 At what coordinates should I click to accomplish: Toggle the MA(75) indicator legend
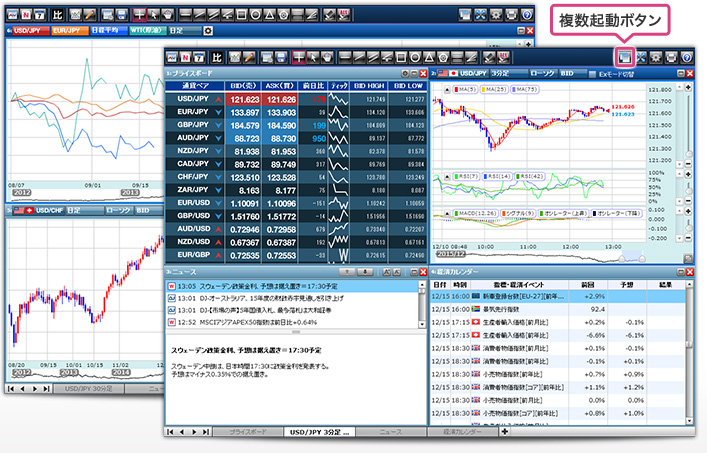pos(525,90)
